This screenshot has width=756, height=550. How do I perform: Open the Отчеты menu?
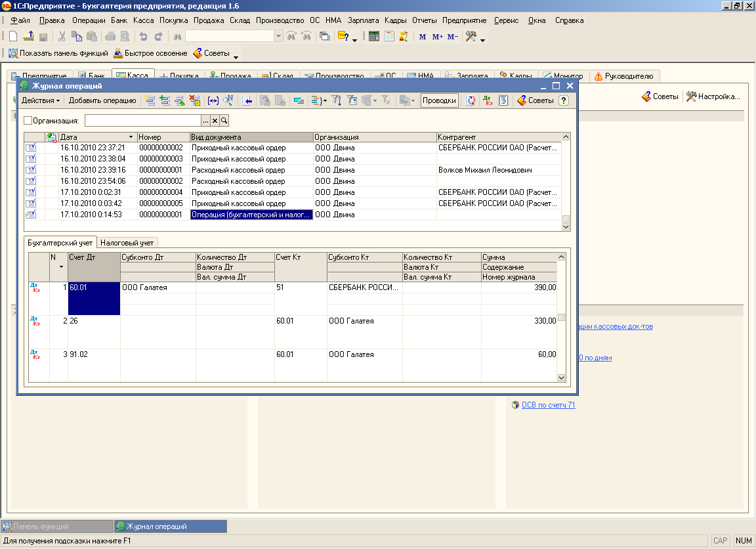[425, 20]
